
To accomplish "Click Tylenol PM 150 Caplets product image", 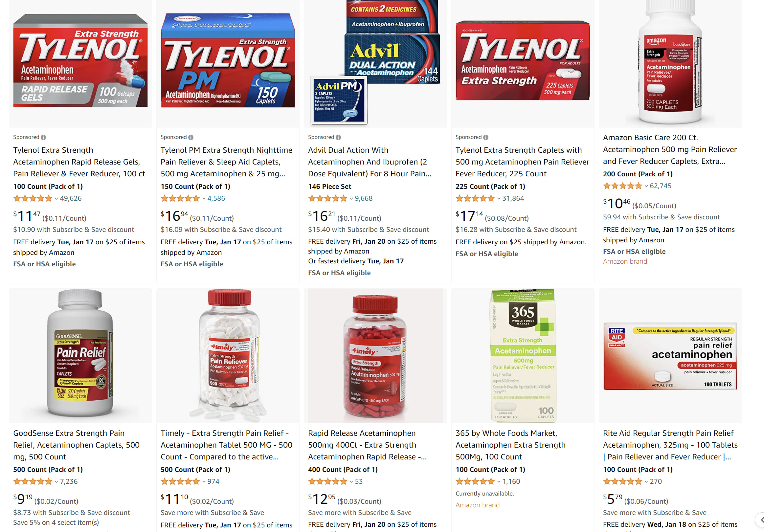I will point(228,60).
